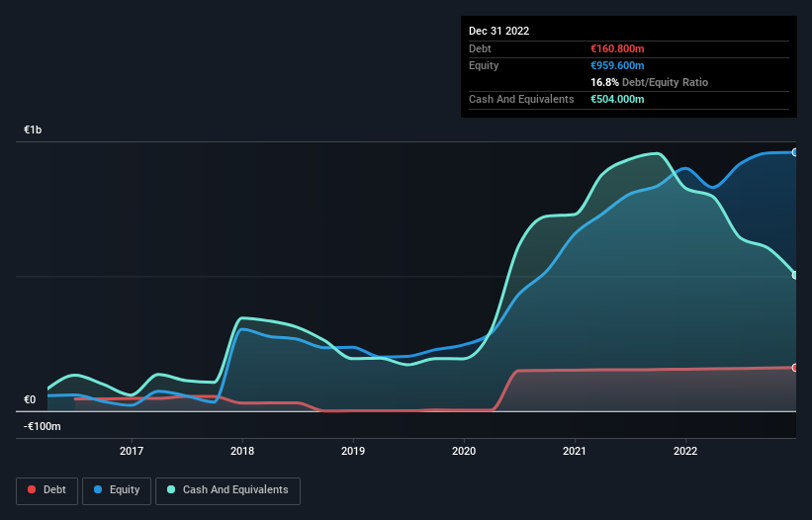Image resolution: width=812 pixels, height=520 pixels.
Task: Click the €1b y-axis label
Action: pyautogui.click(x=33, y=130)
